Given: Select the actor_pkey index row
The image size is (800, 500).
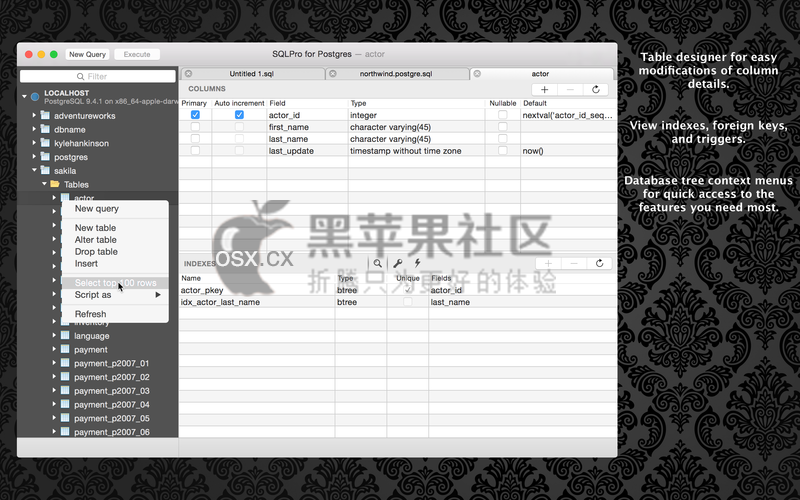Looking at the screenshot, I should 398,290.
